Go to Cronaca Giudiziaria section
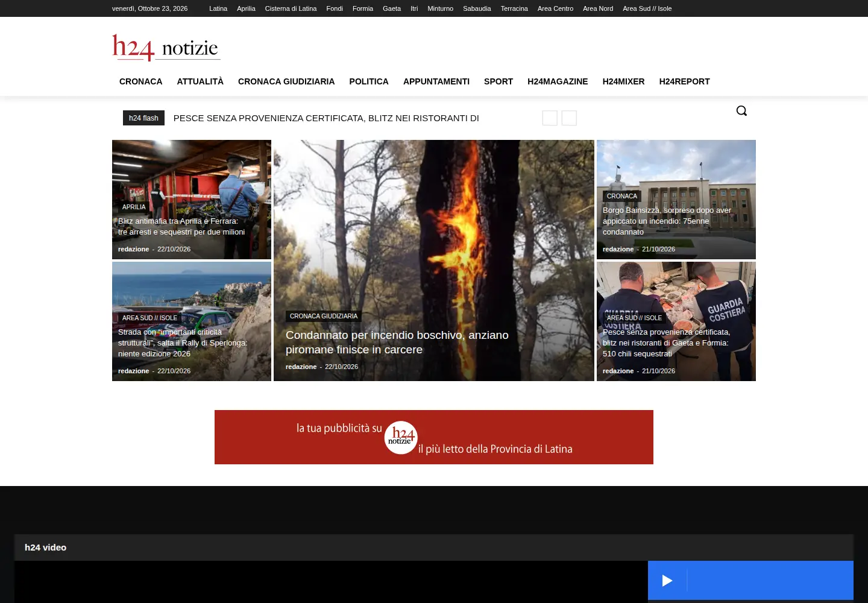 pyautogui.click(x=286, y=81)
